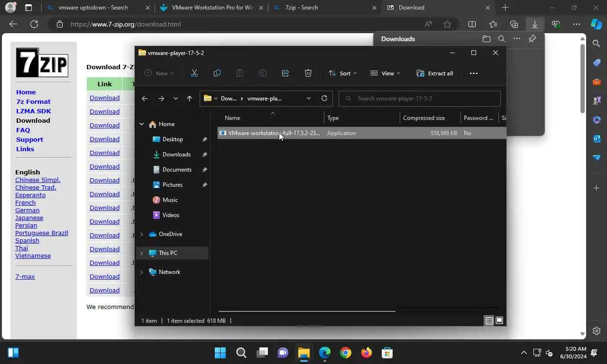Open the 7z Format link
607x364 pixels.
tap(33, 101)
